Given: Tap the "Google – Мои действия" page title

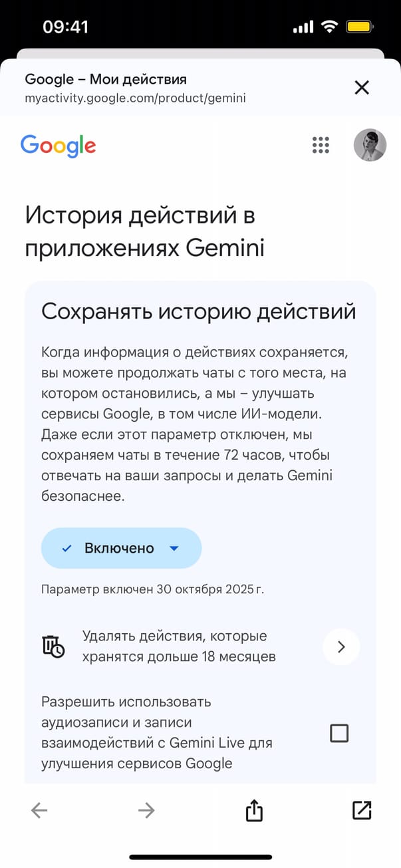Looking at the screenshot, I should [x=106, y=79].
